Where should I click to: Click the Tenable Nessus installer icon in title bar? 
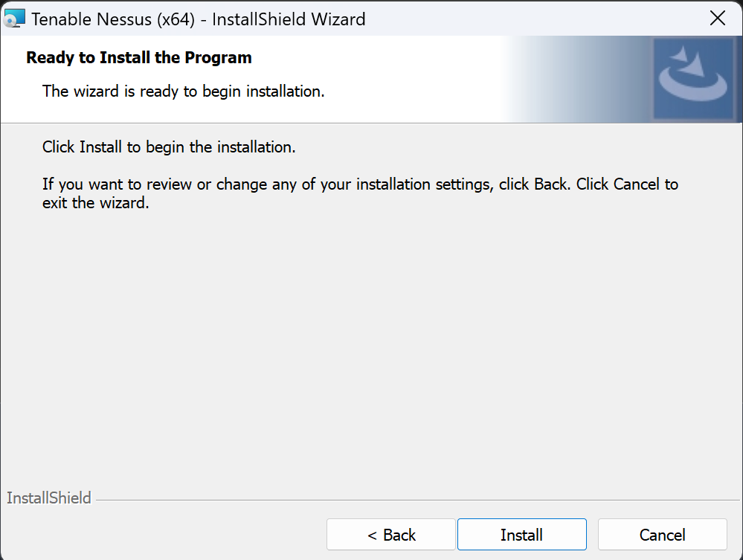click(x=14, y=19)
